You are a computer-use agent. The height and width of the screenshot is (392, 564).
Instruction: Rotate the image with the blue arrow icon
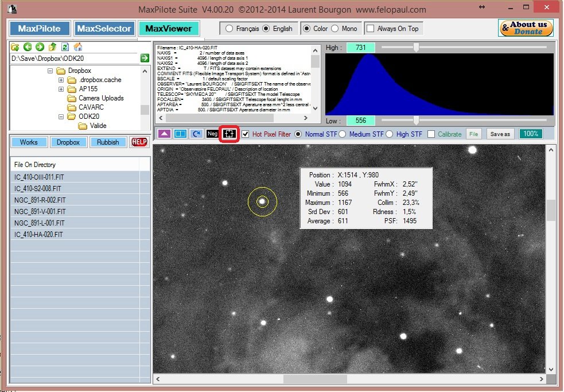point(196,134)
